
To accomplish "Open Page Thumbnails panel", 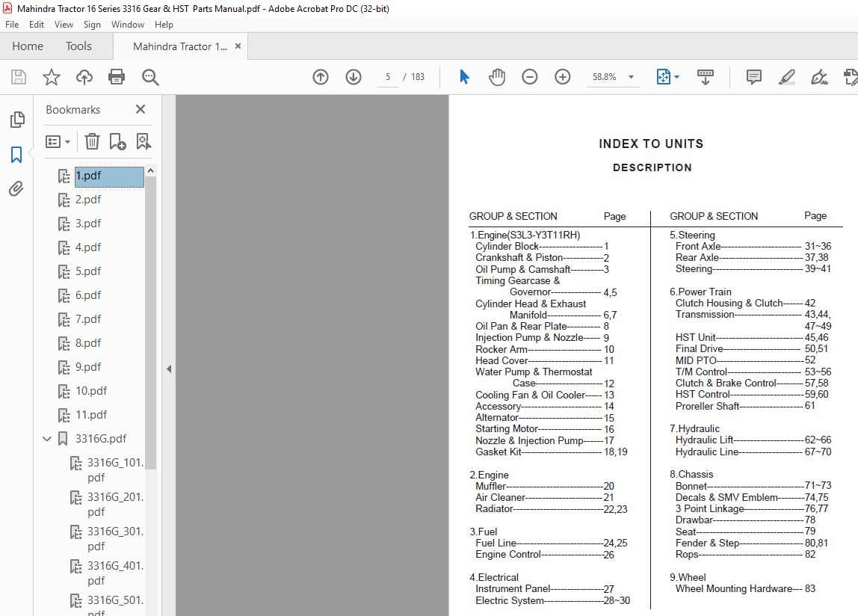I will pyautogui.click(x=17, y=120).
